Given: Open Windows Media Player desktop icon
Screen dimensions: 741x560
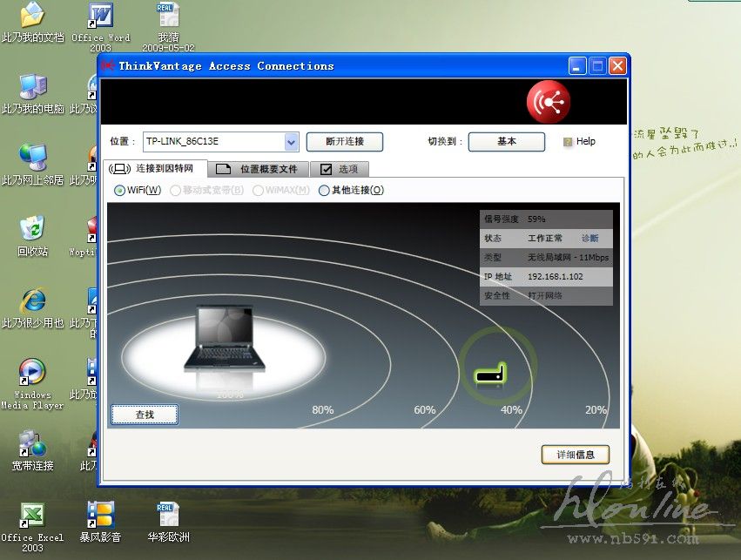Looking at the screenshot, I should 32,372.
